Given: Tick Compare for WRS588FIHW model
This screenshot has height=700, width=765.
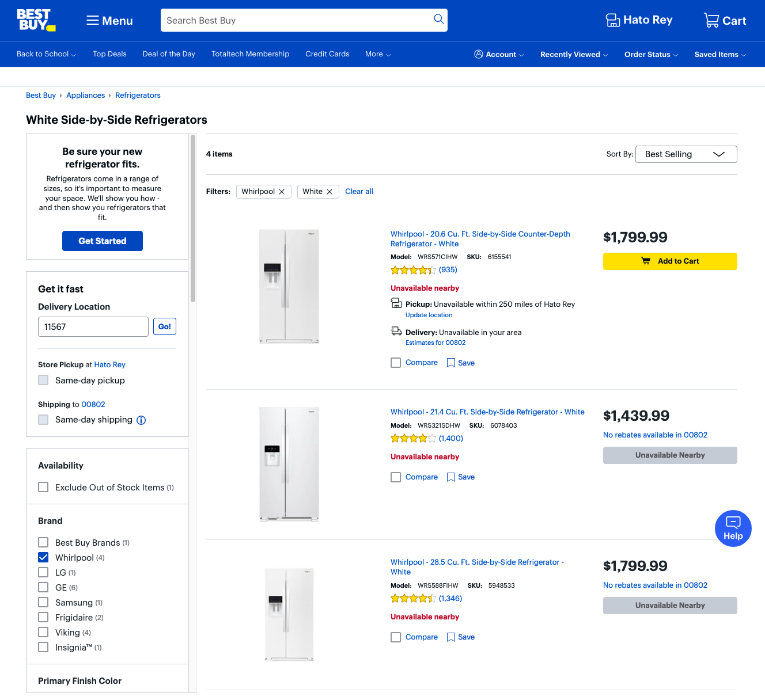Looking at the screenshot, I should coord(396,637).
